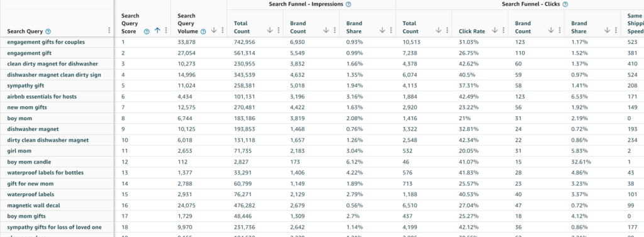Screen dimensions: 644x237
Task: Open help for Search Funnel - Clicks
Action: 565,4
